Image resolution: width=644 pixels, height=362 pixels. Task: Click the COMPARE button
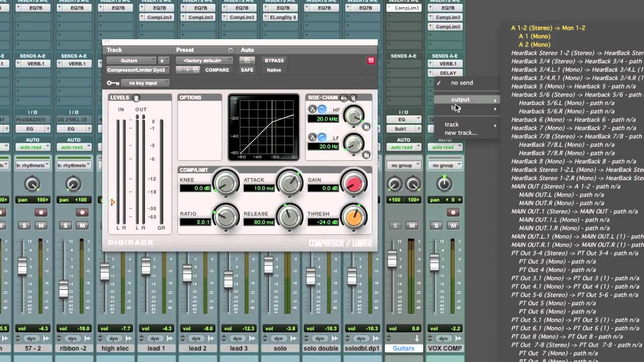pos(217,70)
